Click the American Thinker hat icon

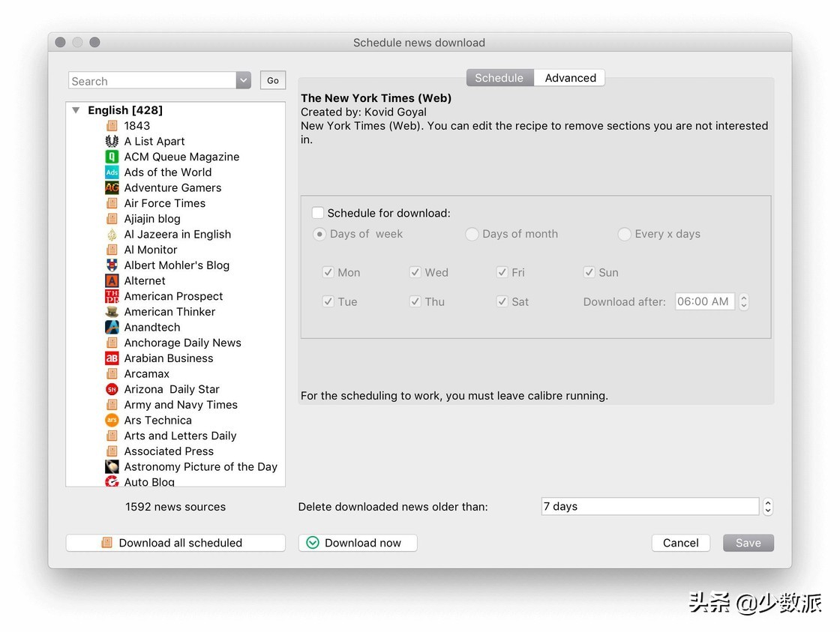tap(112, 312)
